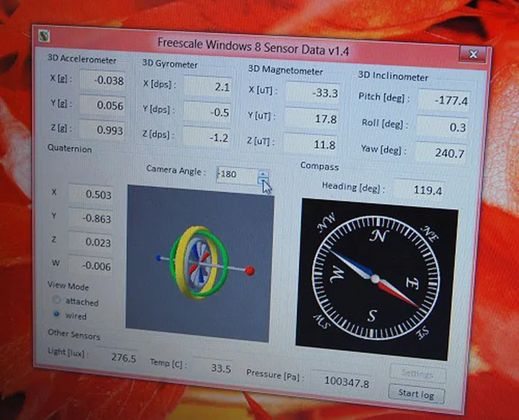
Task: Open the Settings button
Action: point(417,373)
